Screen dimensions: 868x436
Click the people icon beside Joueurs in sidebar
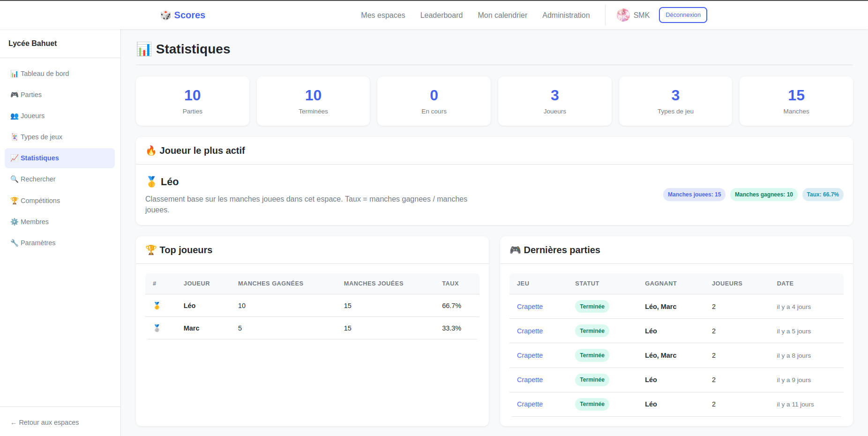point(15,116)
